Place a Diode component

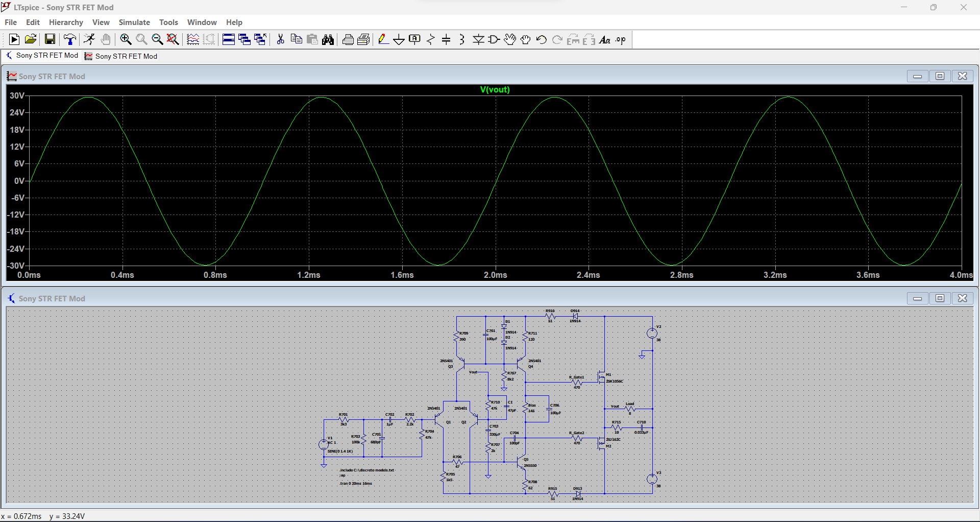[x=478, y=39]
